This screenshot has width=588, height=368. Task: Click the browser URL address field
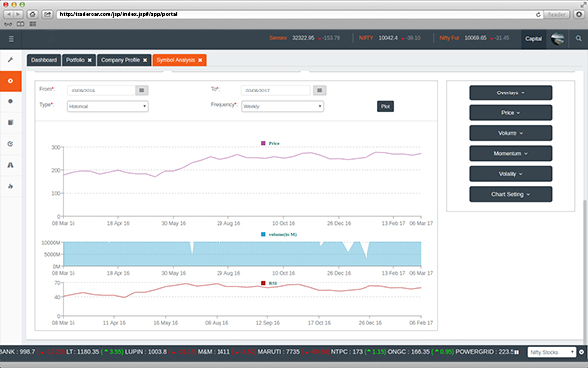pyautogui.click(x=296, y=14)
